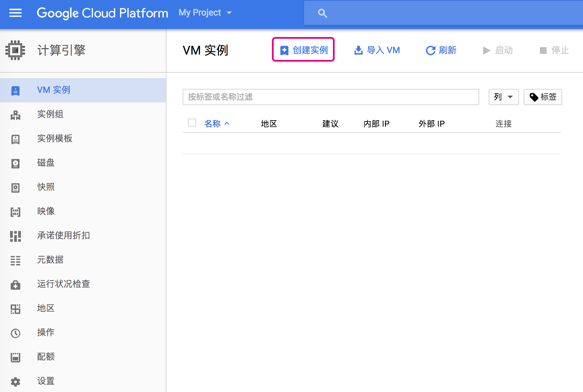Click the 按标签或名称过滤 filter field

tap(331, 97)
